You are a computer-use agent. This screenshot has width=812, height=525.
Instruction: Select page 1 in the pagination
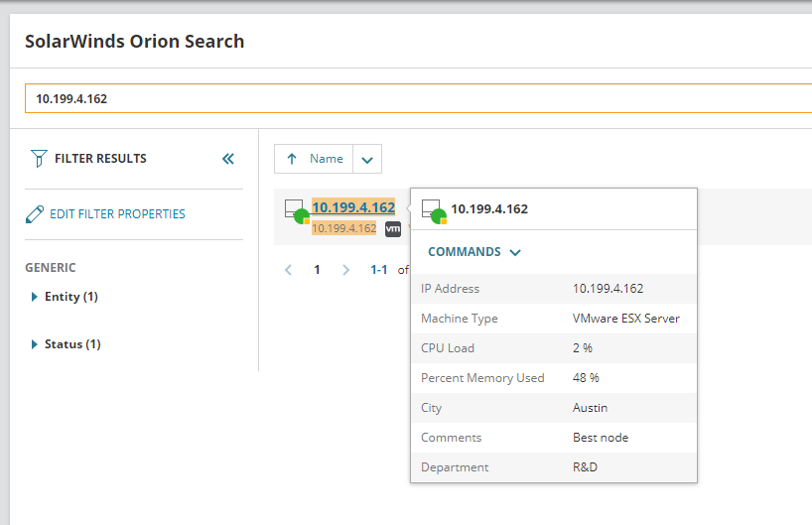318,269
